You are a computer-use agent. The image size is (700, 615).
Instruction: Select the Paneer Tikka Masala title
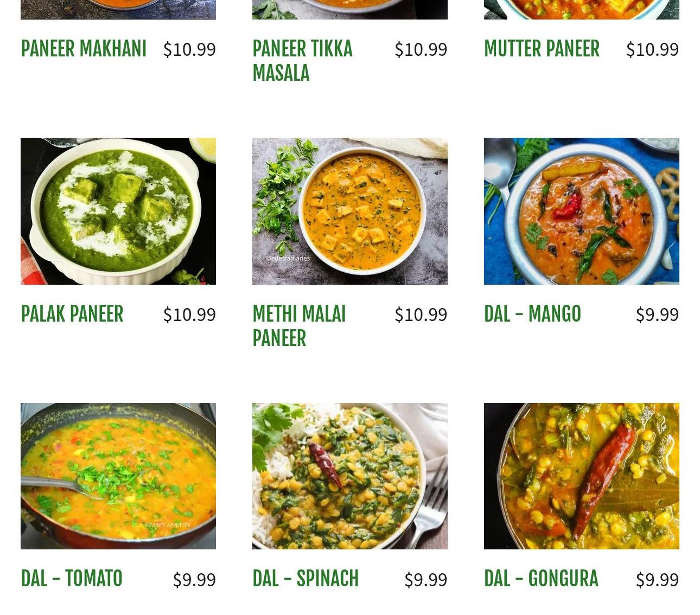click(302, 61)
